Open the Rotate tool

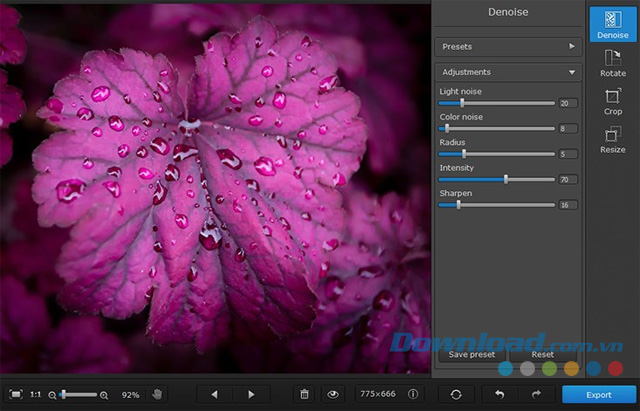(x=613, y=62)
